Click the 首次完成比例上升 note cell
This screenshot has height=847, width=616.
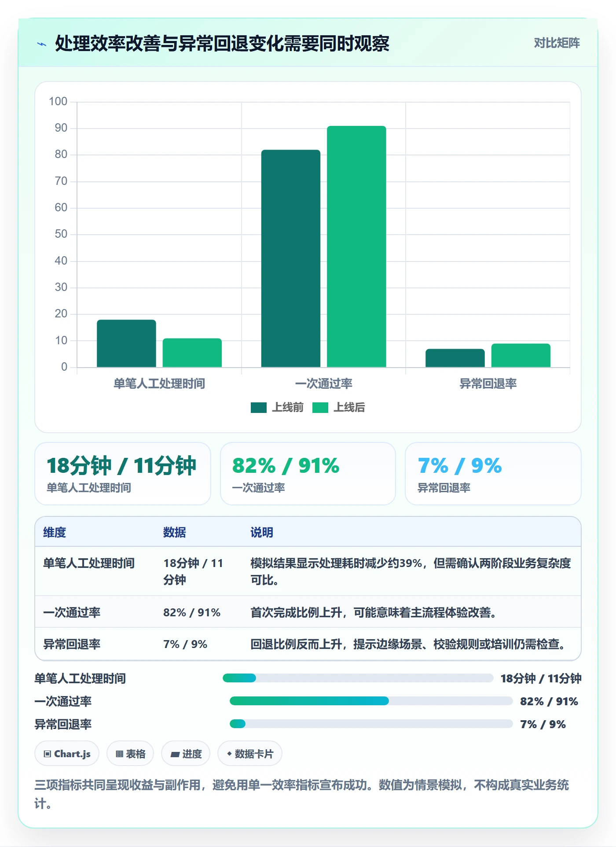(x=375, y=612)
